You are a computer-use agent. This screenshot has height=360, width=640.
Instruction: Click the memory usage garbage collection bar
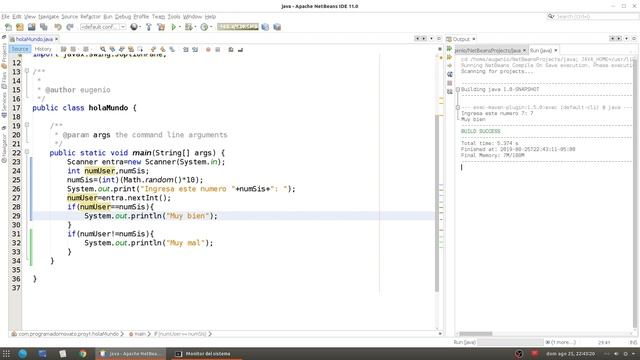tap(238, 27)
